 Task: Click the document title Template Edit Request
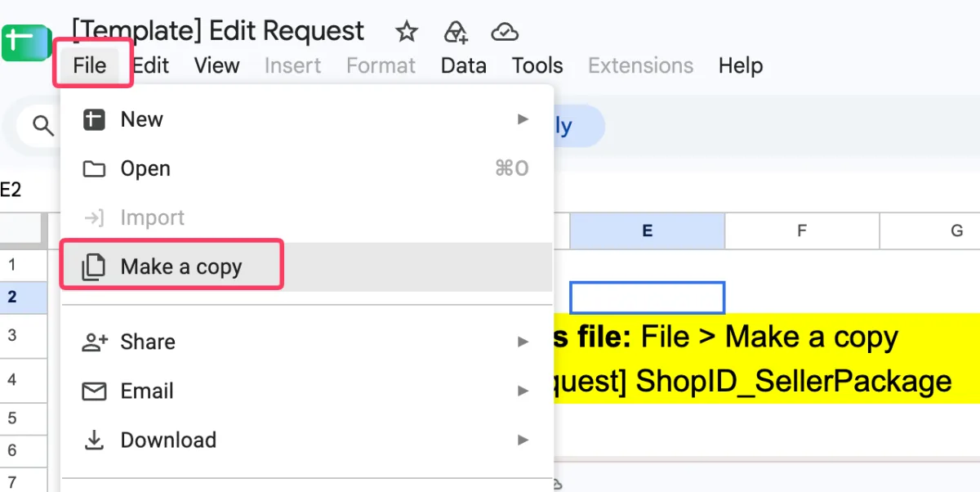coord(218,32)
